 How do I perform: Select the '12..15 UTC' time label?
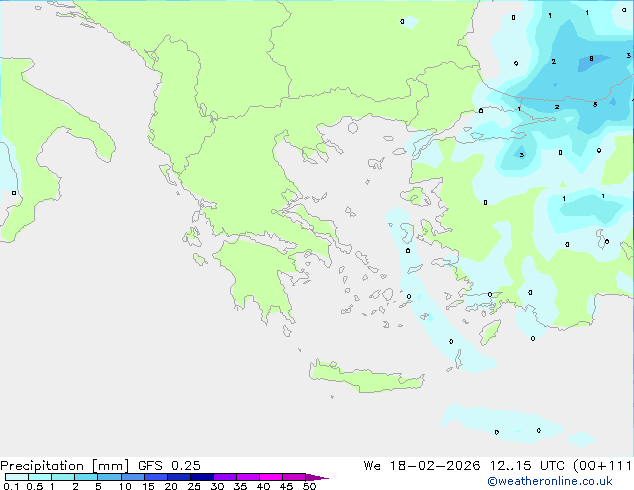pos(527,466)
